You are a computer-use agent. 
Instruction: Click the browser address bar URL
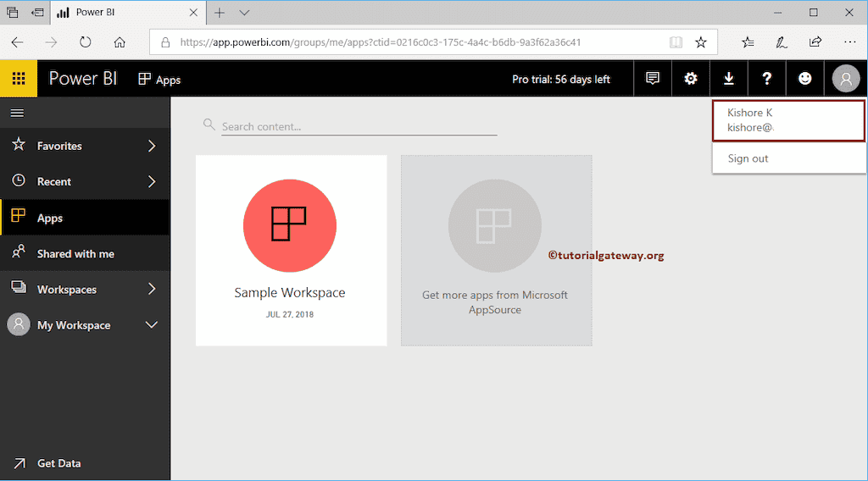click(x=381, y=42)
